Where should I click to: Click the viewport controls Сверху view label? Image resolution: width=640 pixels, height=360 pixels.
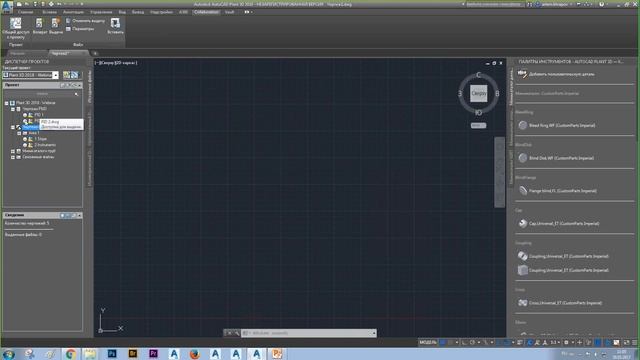pos(108,63)
